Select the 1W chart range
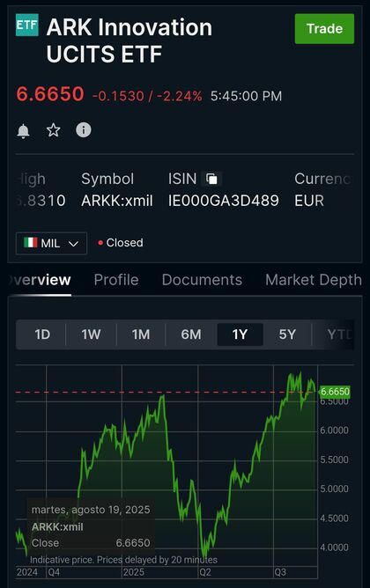 coord(92,334)
